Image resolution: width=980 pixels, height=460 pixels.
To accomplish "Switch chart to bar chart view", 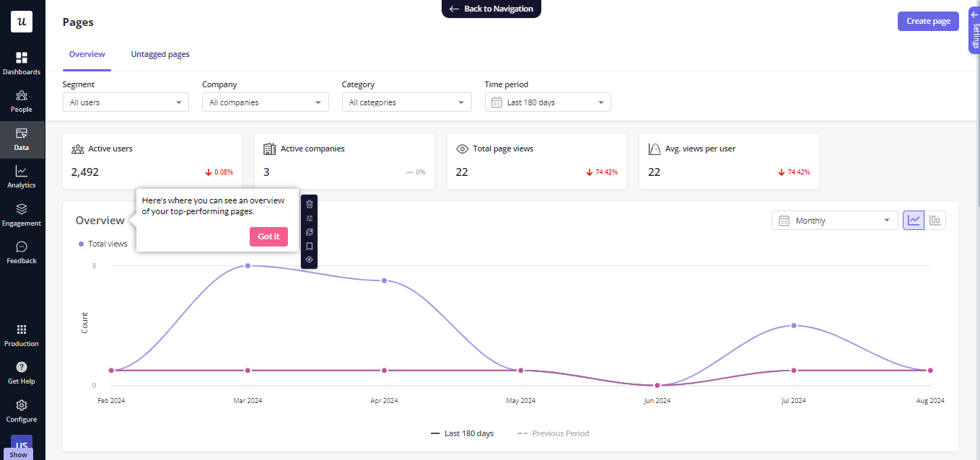I will coord(935,221).
